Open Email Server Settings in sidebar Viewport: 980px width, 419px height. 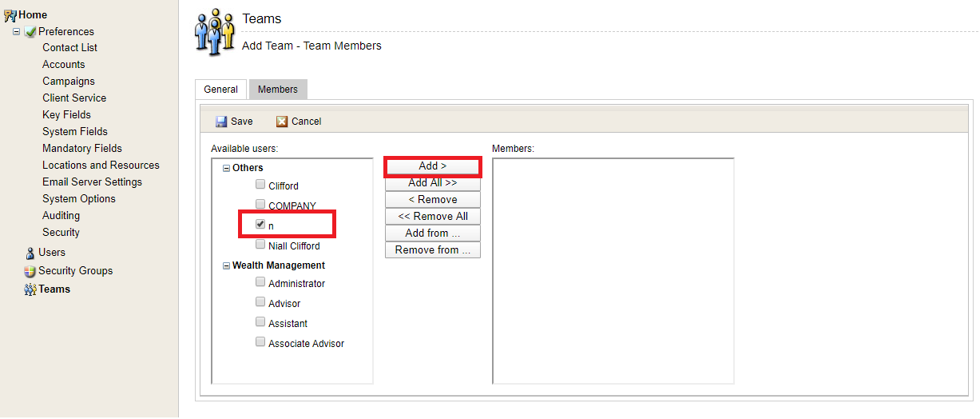click(x=92, y=182)
